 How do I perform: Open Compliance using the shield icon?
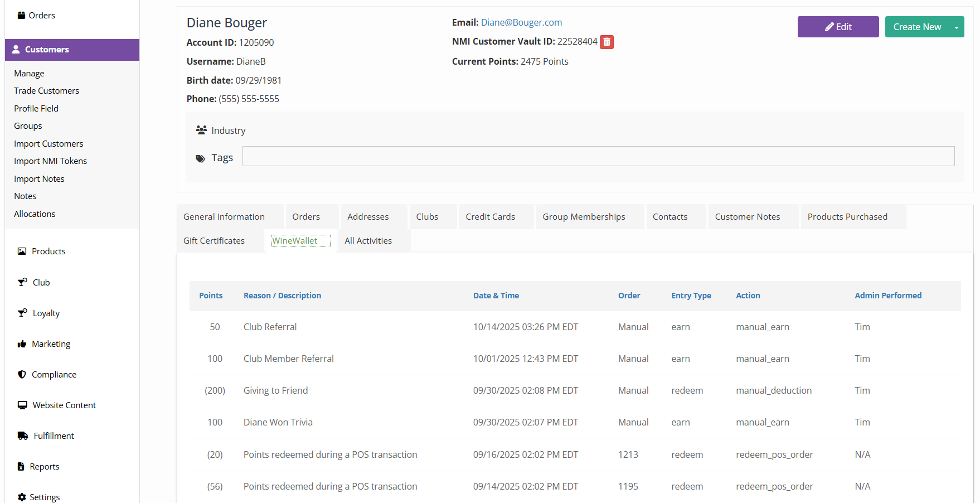(22, 374)
